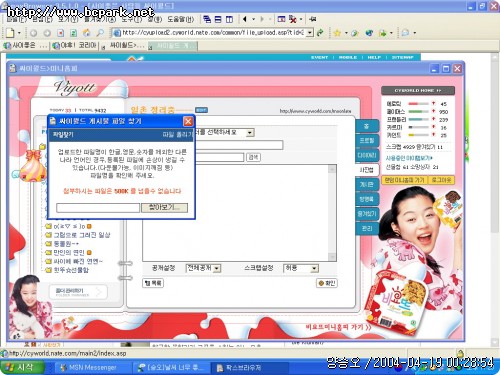Viewport: 500px width, 375px height.
Task: Click the black left triangle previous-tab icon
Action: pyautogui.click(x=245, y=19)
